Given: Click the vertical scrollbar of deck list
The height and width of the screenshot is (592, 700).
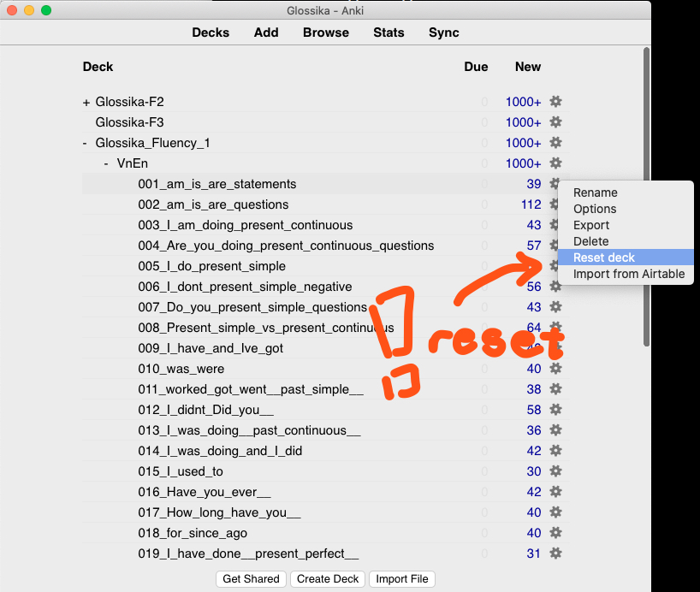Looking at the screenshot, I should point(646,197).
